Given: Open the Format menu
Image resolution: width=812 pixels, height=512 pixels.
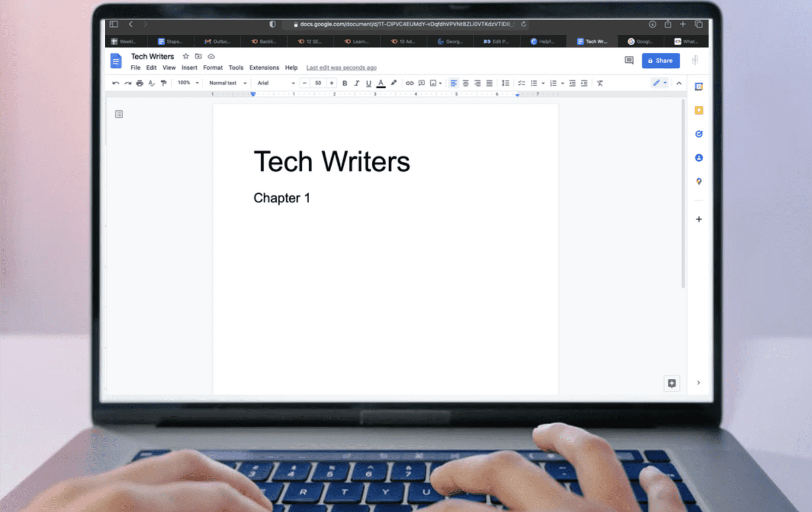Looking at the screenshot, I should (213, 67).
